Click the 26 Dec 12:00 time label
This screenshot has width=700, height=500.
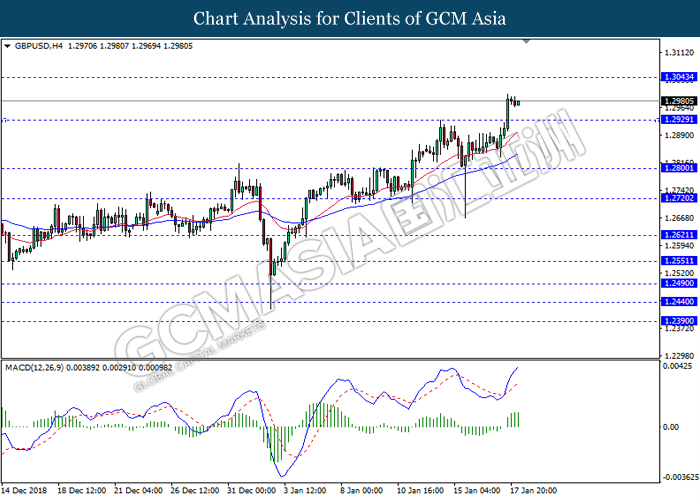pos(195,491)
